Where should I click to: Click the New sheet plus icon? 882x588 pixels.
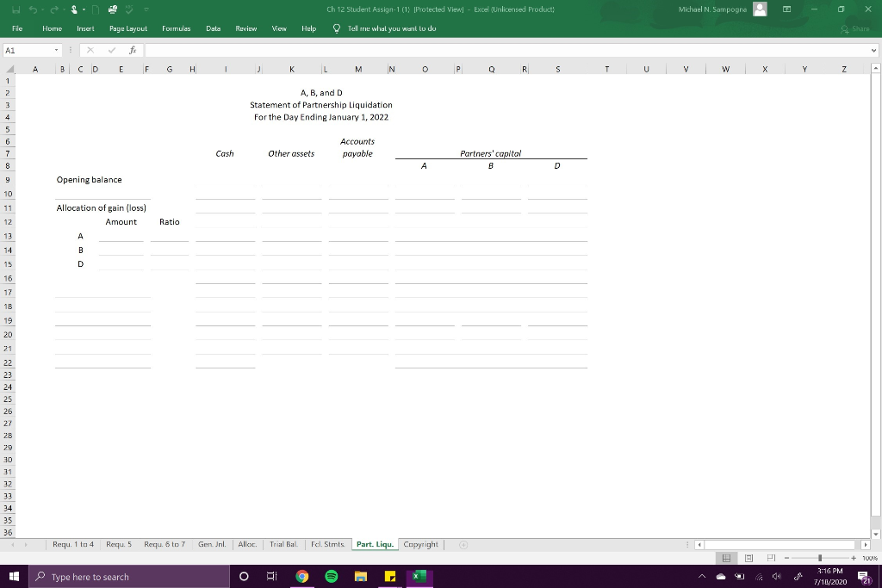(463, 545)
